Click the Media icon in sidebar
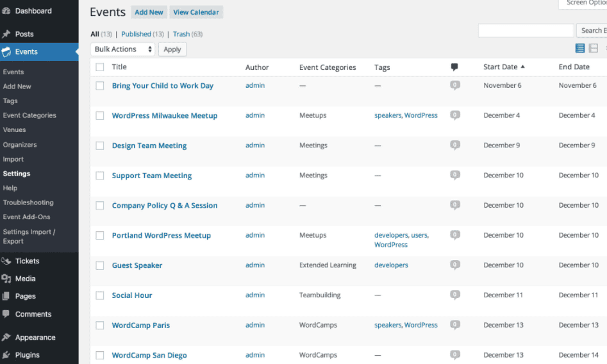This screenshot has height=364, width=607. (x=6, y=279)
